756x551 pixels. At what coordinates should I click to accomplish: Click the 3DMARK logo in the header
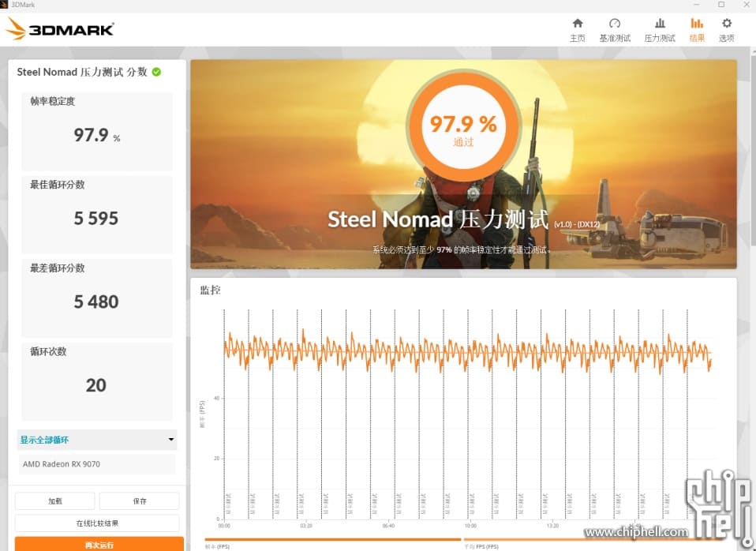click(x=60, y=29)
